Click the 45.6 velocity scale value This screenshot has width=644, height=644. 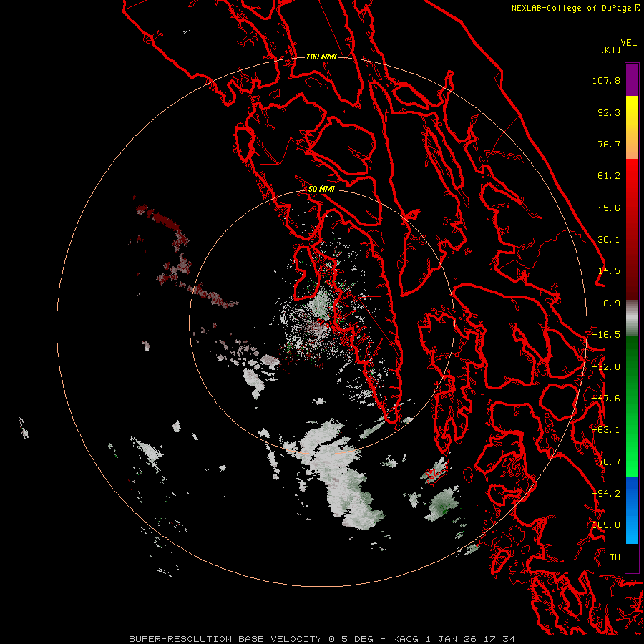point(609,208)
